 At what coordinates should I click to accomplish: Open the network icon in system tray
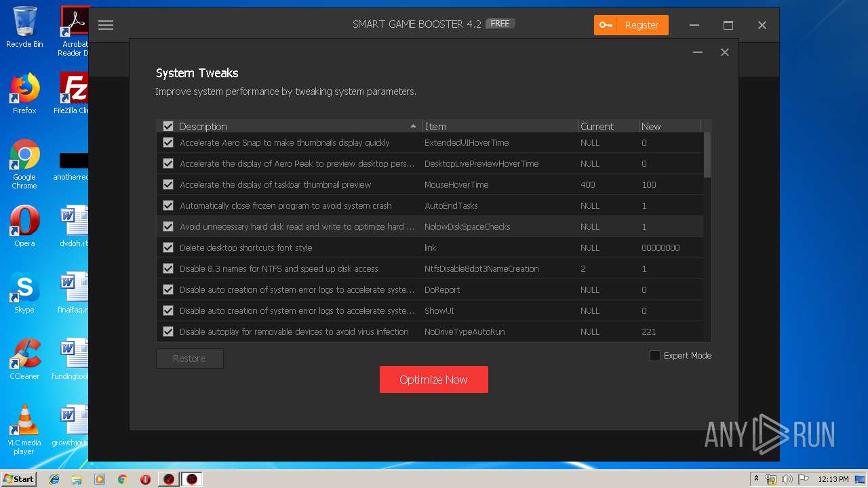[771, 479]
